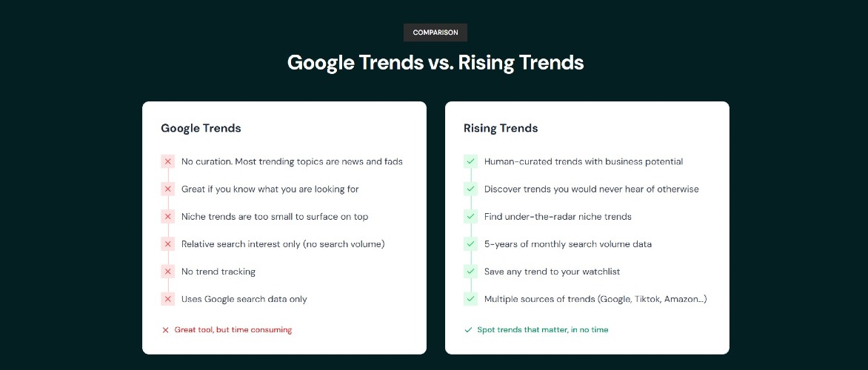Click the small X before 'Great tool, but time consuming'
This screenshot has height=370, width=868.
(x=165, y=330)
